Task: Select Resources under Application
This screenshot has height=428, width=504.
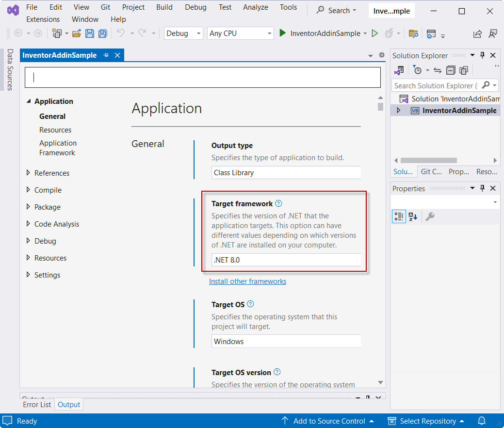Action: pos(55,130)
